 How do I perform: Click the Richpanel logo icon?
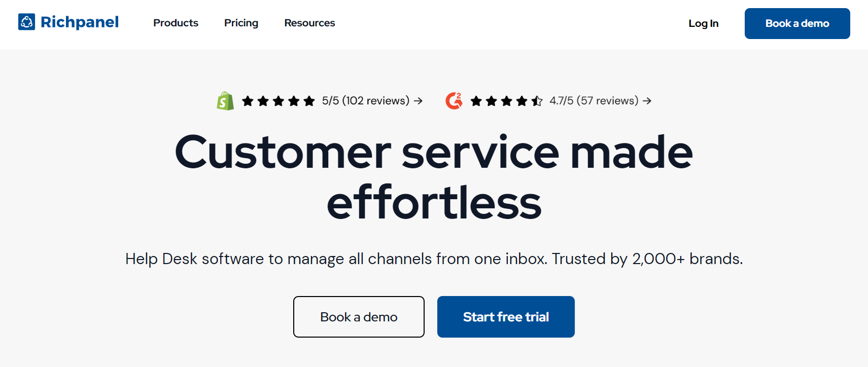coord(26,22)
